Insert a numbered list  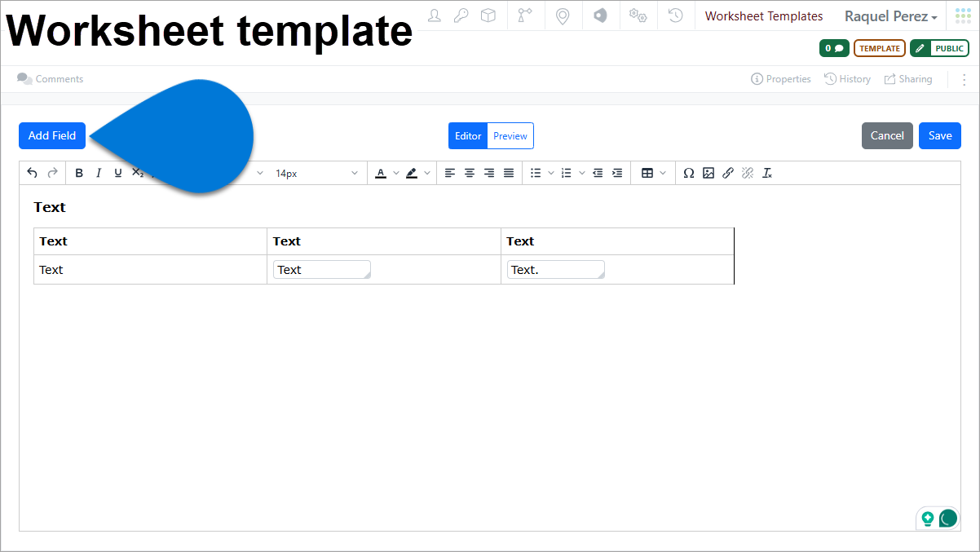coord(567,173)
